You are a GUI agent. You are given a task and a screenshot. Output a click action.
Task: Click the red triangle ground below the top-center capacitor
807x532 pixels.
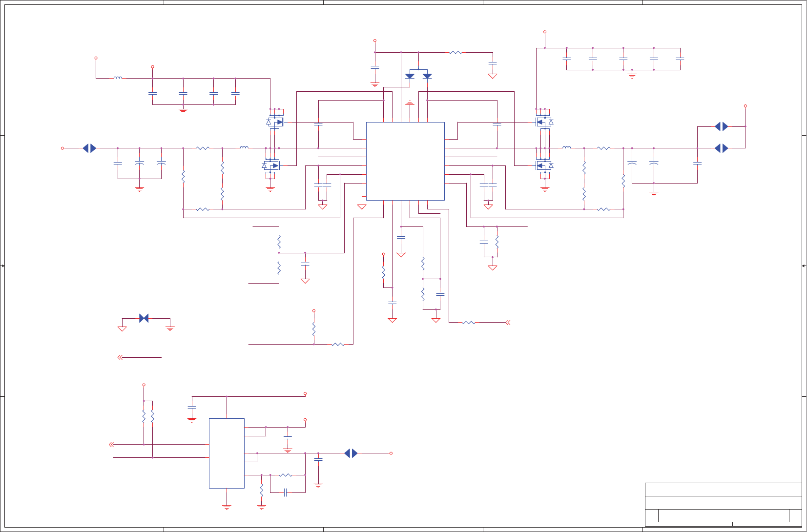pos(493,76)
